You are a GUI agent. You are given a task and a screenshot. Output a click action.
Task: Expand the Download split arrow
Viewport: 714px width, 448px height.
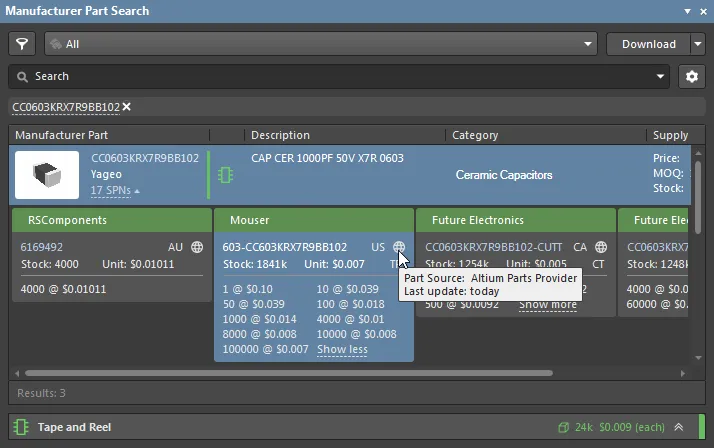tap(698, 44)
